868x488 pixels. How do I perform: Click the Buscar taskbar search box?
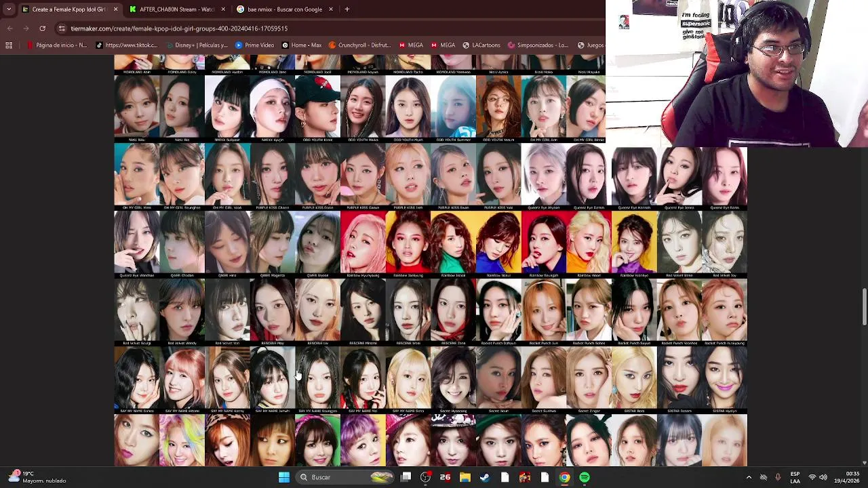(346, 477)
